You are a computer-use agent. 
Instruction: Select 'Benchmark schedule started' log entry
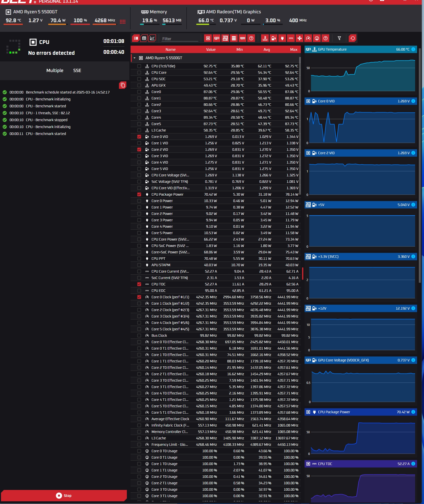click(68, 92)
